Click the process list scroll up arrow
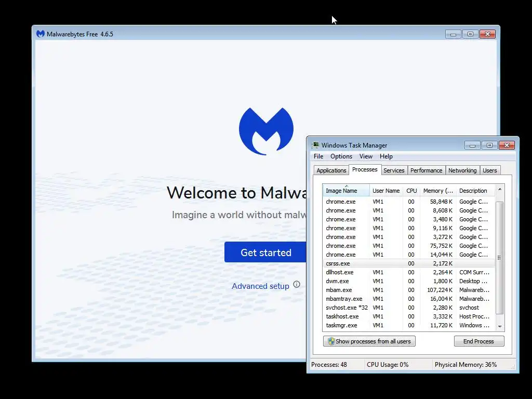 (499, 189)
